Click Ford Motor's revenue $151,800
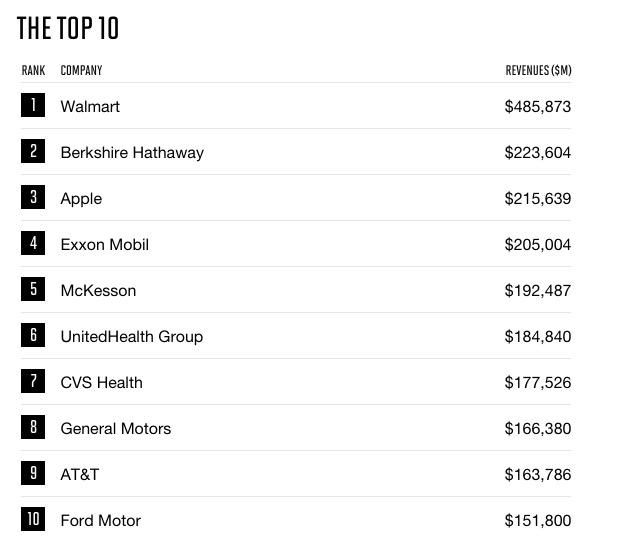The height and width of the screenshot is (548, 618). pos(538,520)
